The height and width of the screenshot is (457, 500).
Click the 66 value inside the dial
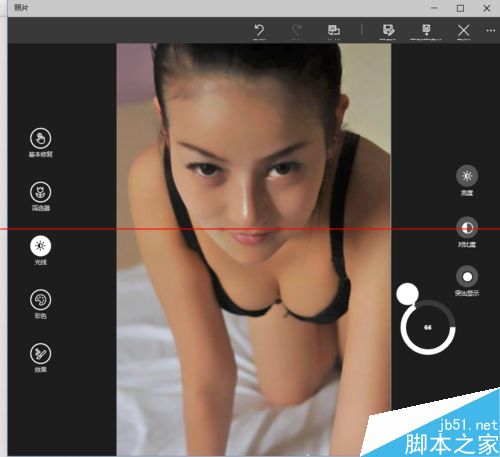coord(428,327)
